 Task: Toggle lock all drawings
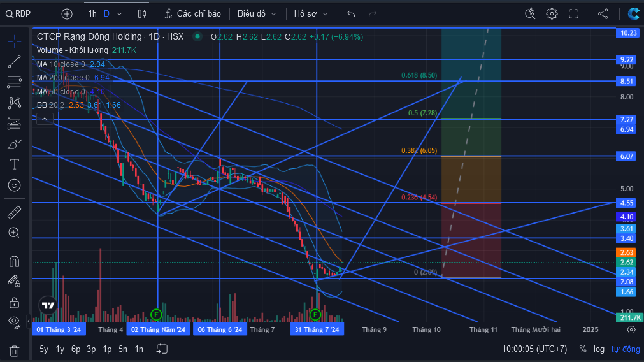15,303
